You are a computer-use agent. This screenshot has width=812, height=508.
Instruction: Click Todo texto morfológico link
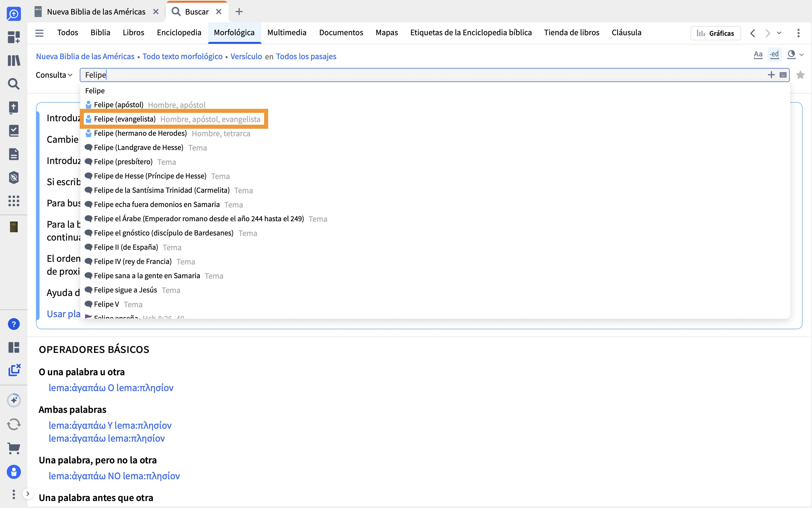point(182,56)
